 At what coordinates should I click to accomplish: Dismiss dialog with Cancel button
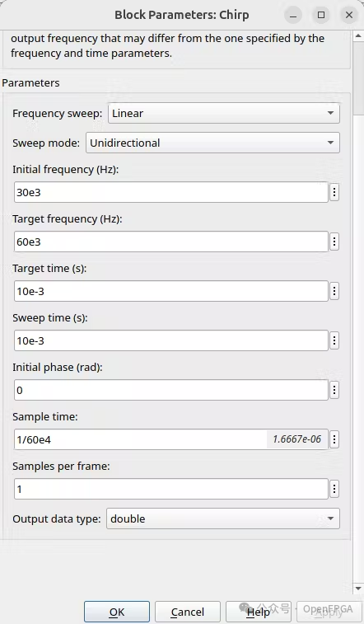pyautogui.click(x=188, y=612)
